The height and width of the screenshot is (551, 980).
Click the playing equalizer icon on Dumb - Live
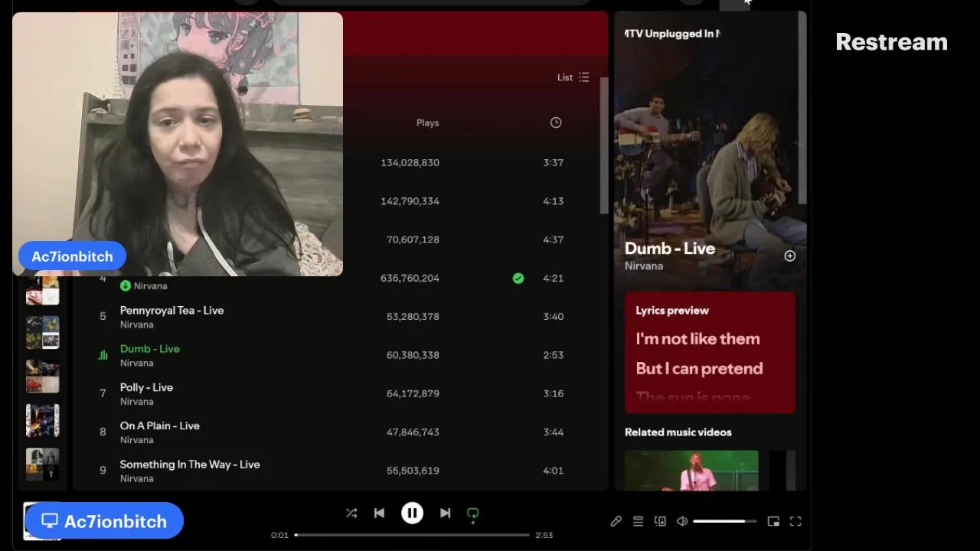tap(103, 355)
